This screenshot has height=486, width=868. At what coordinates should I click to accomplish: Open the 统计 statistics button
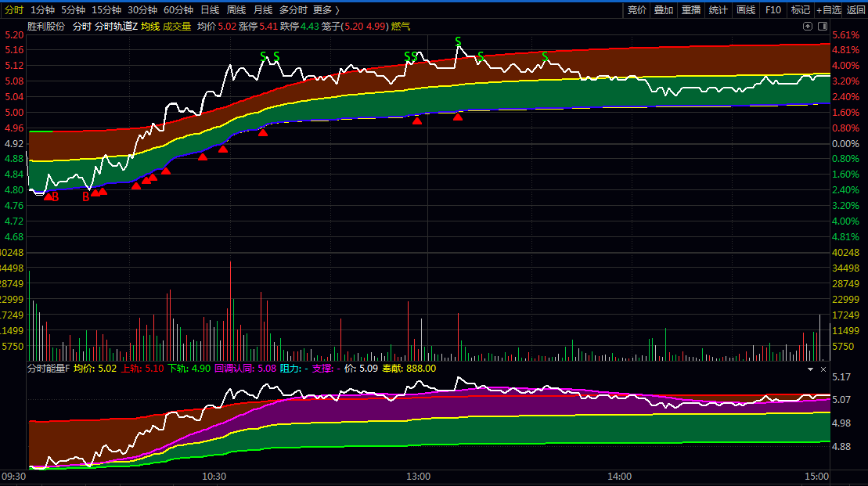pos(718,10)
